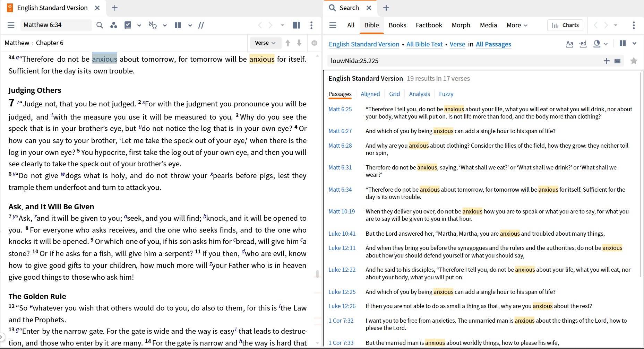
Task: Select the Media search type
Action: 488,25
